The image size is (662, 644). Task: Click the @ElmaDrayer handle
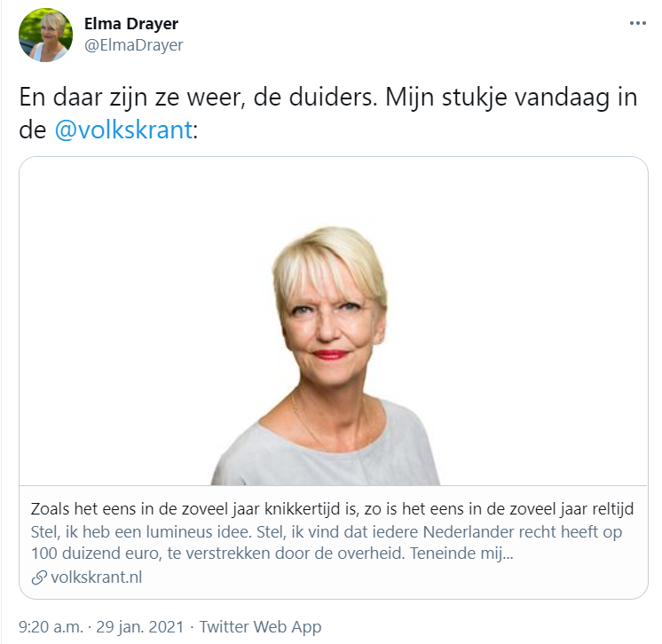click(x=134, y=44)
